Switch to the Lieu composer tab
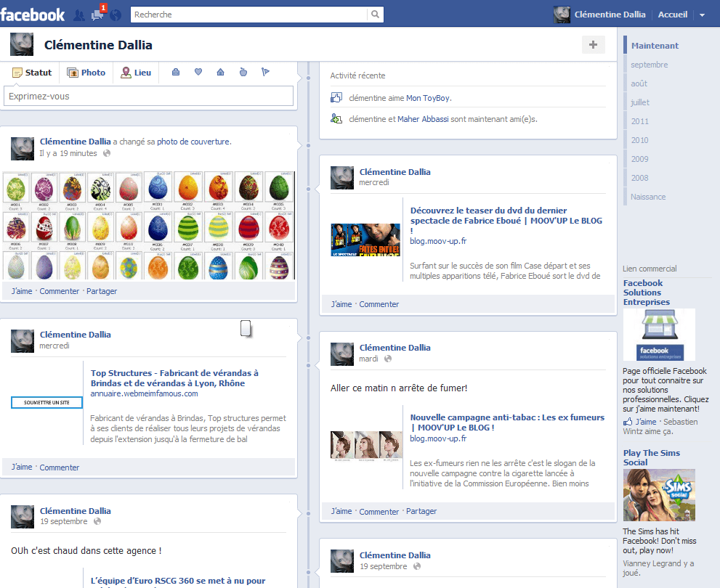Image resolution: width=720 pixels, height=588 pixels. point(136,73)
